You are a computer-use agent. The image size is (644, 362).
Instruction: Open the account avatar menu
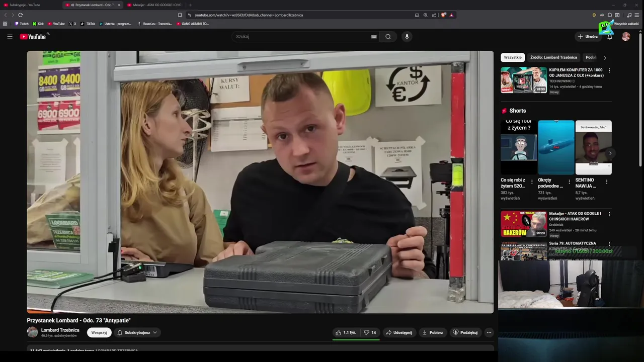pos(626,36)
